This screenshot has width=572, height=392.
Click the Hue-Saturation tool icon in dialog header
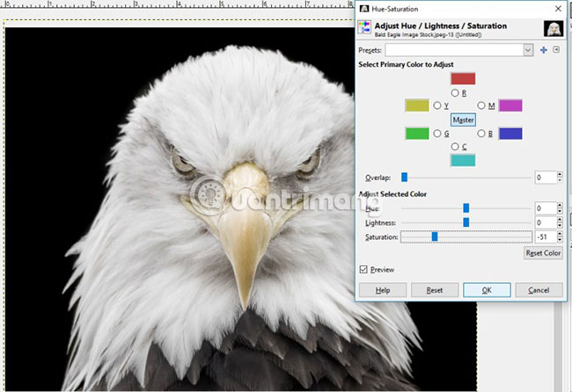[x=364, y=27]
